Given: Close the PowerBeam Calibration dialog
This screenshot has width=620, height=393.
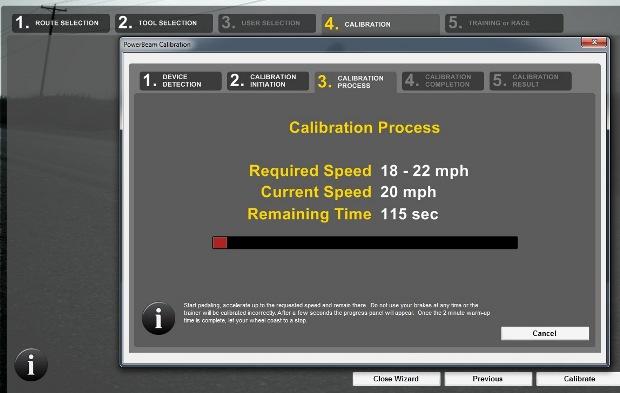Looking at the screenshot, I should (594, 42).
